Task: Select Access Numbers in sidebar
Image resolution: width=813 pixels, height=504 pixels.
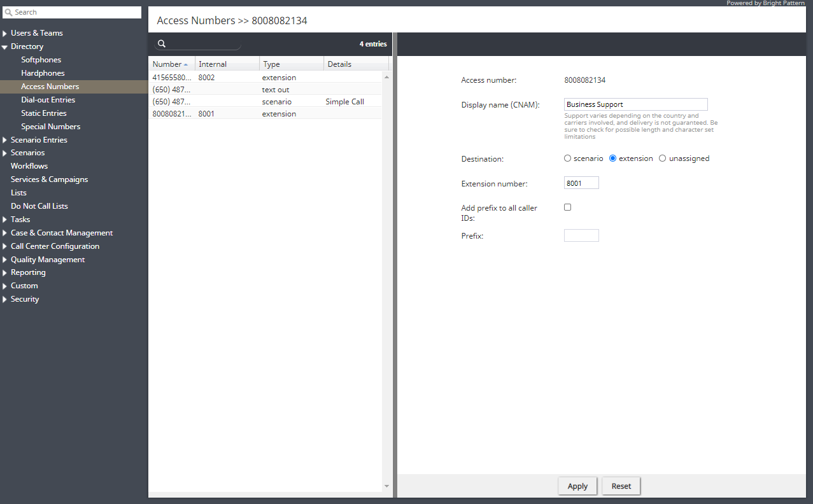Action: tap(74, 87)
